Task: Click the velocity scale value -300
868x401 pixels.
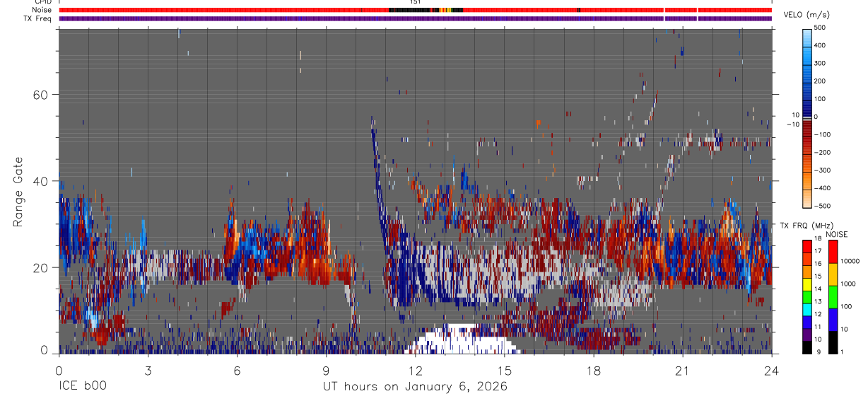Action: pyautogui.click(x=823, y=170)
